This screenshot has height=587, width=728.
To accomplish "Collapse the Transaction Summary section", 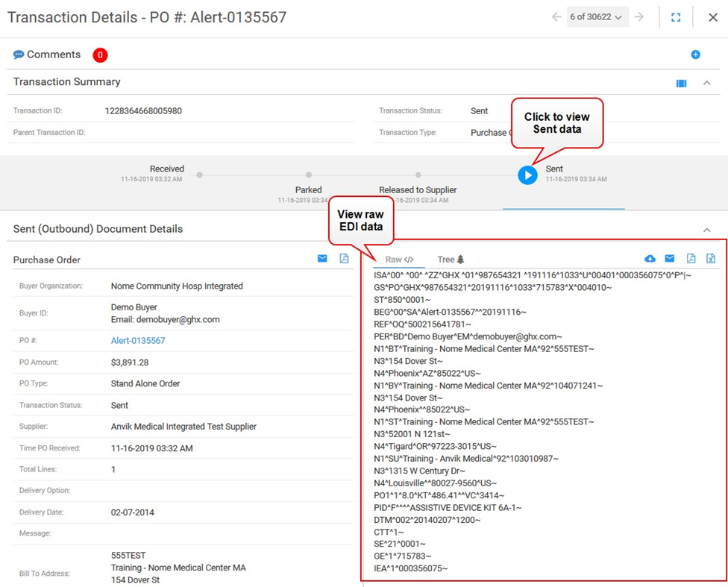I will [x=707, y=83].
